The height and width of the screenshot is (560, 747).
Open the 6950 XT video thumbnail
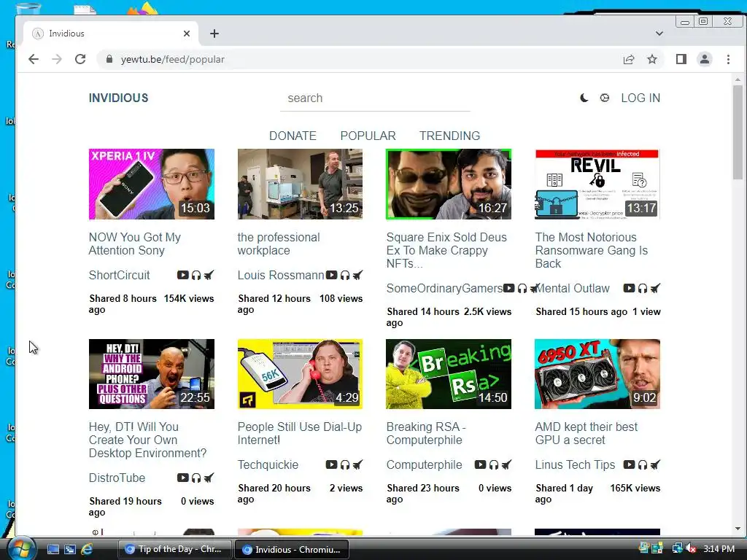[x=597, y=374]
